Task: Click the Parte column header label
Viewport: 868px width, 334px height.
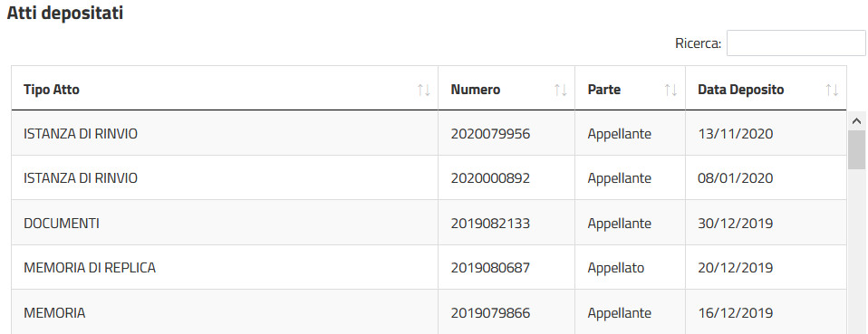Action: pyautogui.click(x=604, y=90)
